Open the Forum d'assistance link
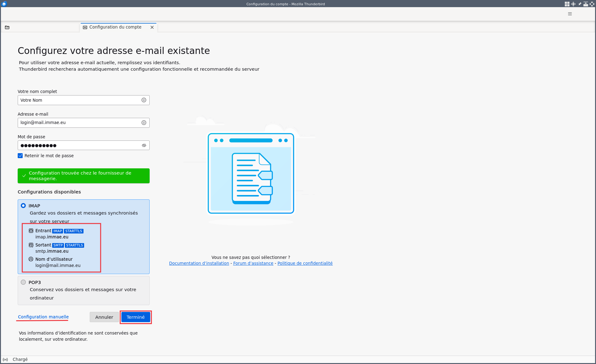 pyautogui.click(x=253, y=263)
